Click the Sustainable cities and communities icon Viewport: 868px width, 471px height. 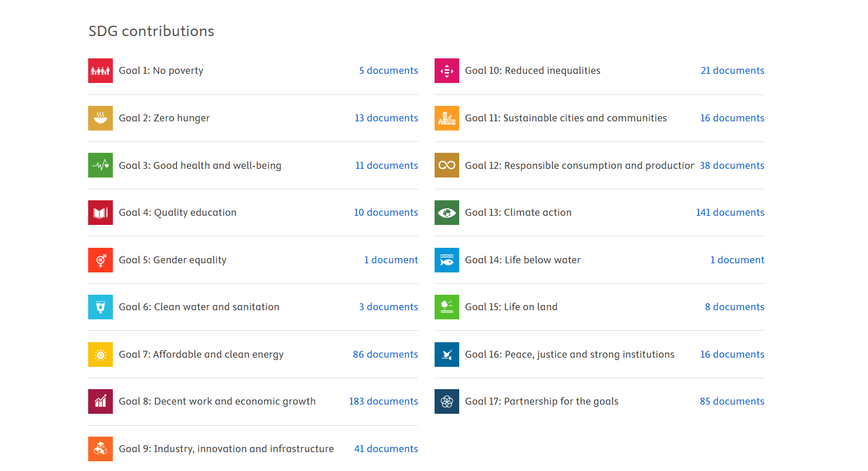(x=447, y=118)
